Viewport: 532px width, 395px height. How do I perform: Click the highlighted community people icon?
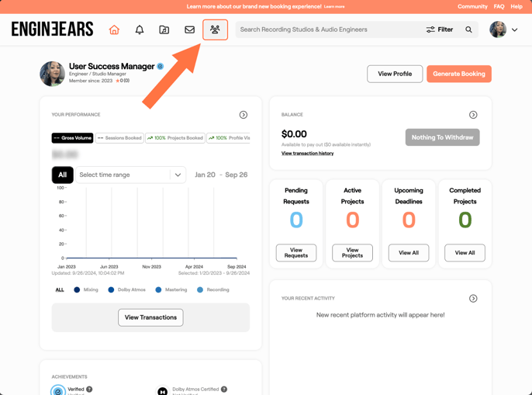(215, 30)
